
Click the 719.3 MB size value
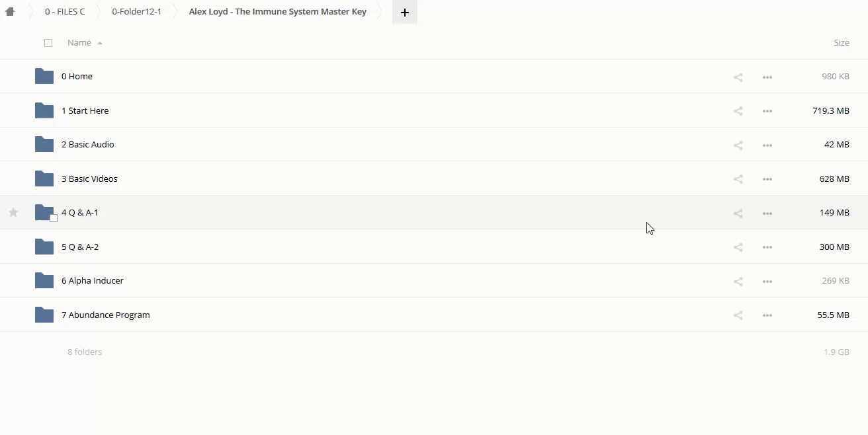831,110
